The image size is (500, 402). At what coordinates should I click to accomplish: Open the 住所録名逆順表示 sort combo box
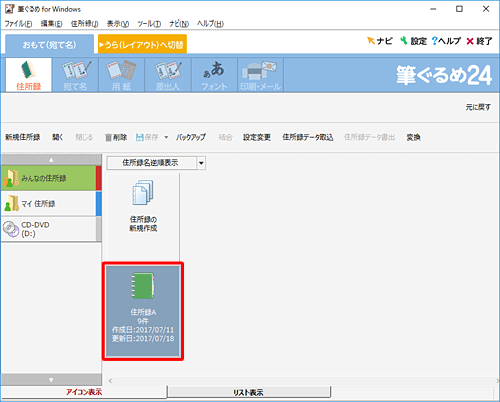(156, 163)
